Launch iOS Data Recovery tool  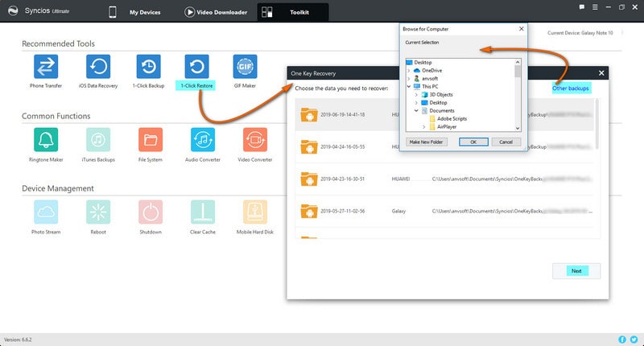pyautogui.click(x=98, y=67)
